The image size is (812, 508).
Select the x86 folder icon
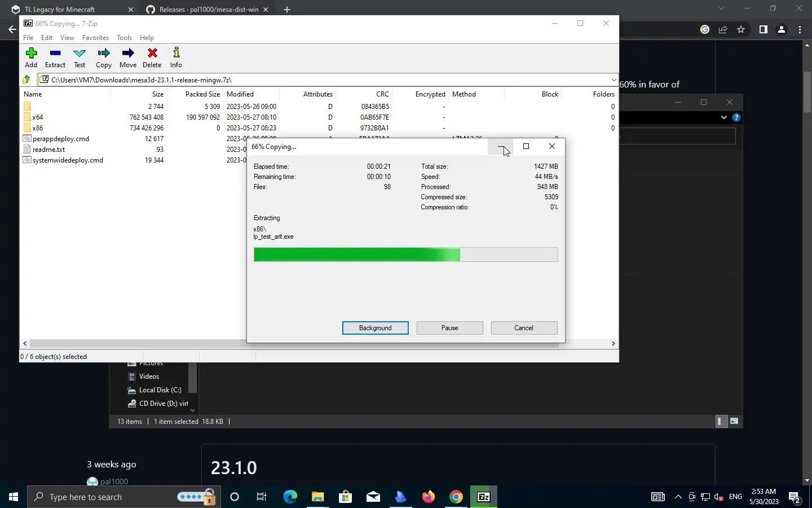(27, 128)
